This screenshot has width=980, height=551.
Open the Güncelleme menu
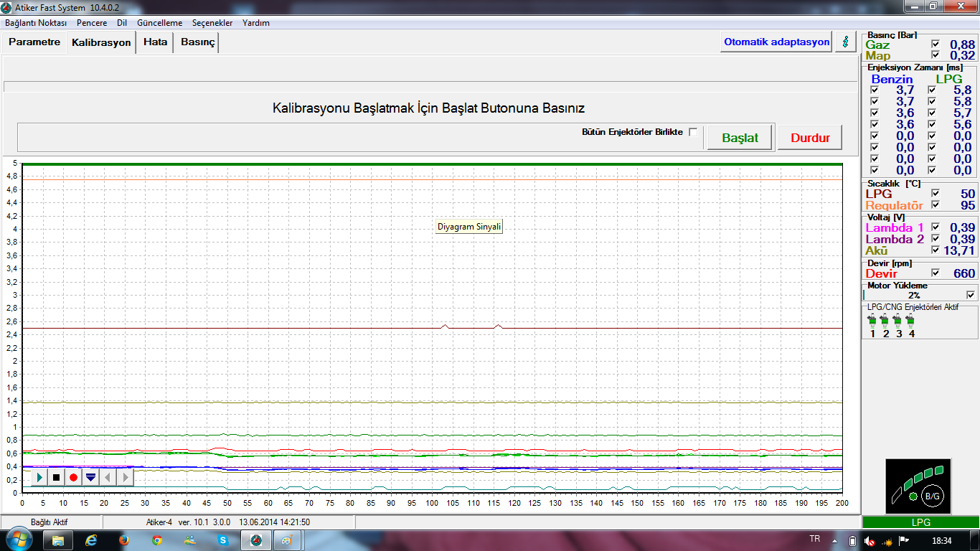159,23
